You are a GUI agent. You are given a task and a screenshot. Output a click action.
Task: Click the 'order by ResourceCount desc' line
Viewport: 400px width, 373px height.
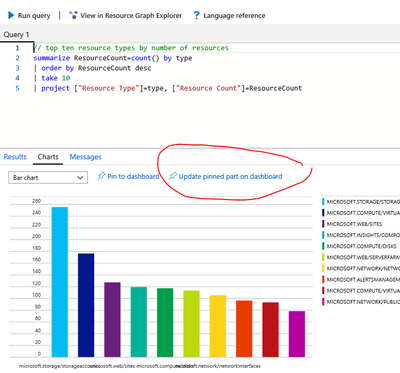coord(93,68)
